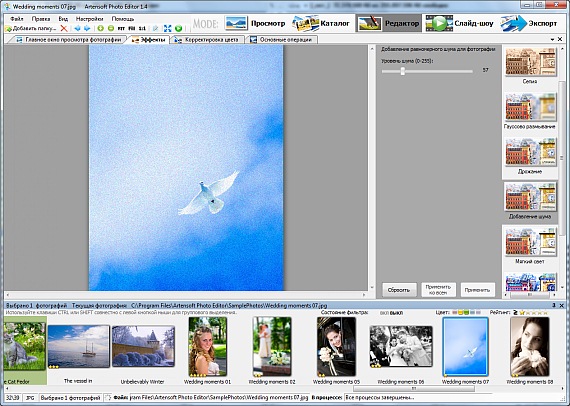The width and height of the screenshot is (570, 406).
Task: Select The vessel in thumbnail
Action: 79,346
